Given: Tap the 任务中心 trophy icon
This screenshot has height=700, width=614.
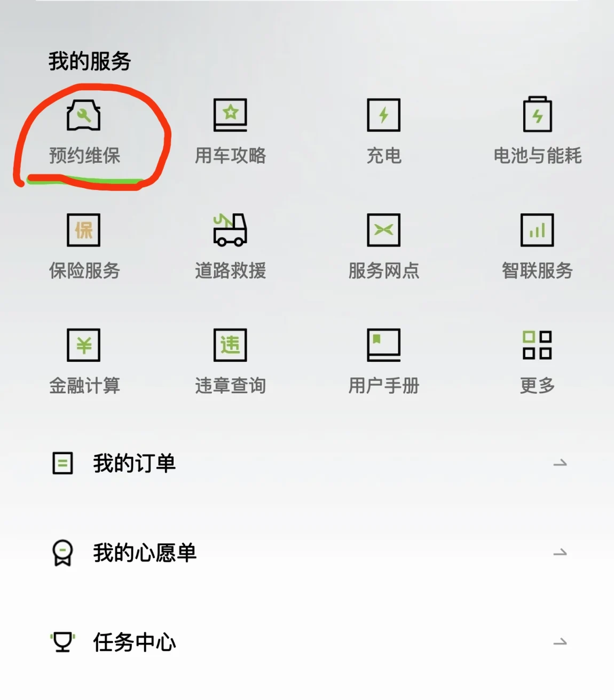Looking at the screenshot, I should tap(62, 642).
